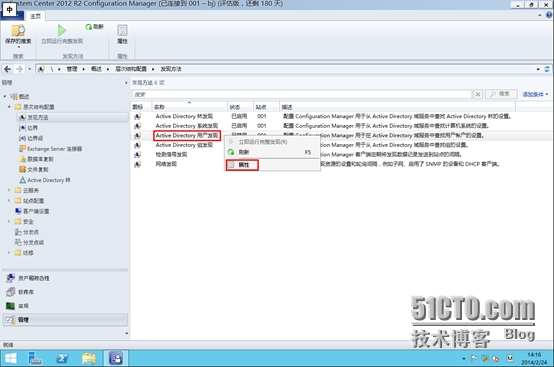The height and width of the screenshot is (367, 554).
Task: Sort by the 描述 column header
Action: 397,107
